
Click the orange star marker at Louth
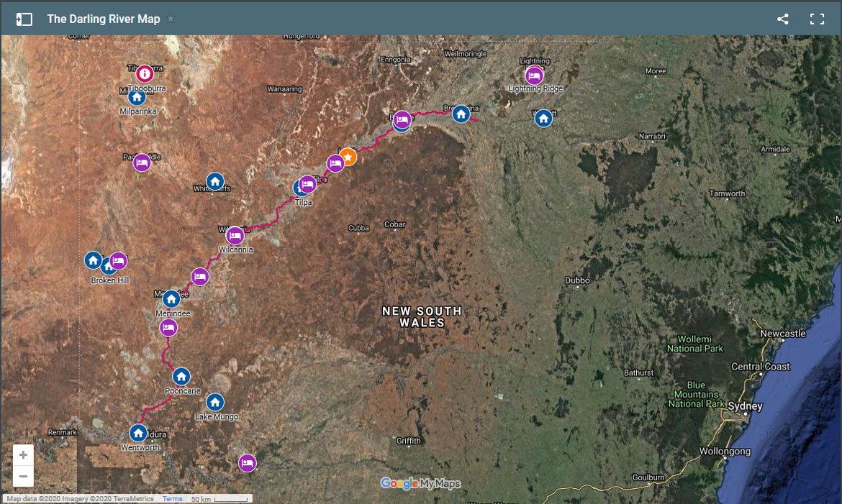(348, 157)
